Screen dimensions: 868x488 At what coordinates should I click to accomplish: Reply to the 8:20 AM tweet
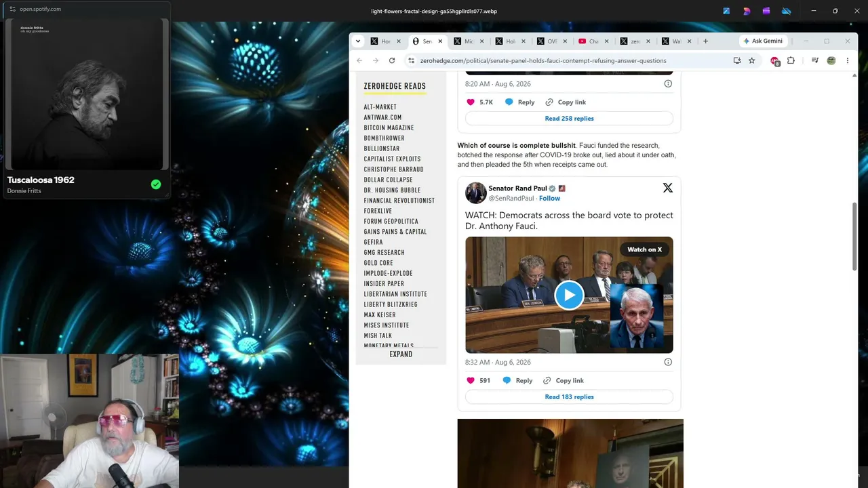click(519, 102)
